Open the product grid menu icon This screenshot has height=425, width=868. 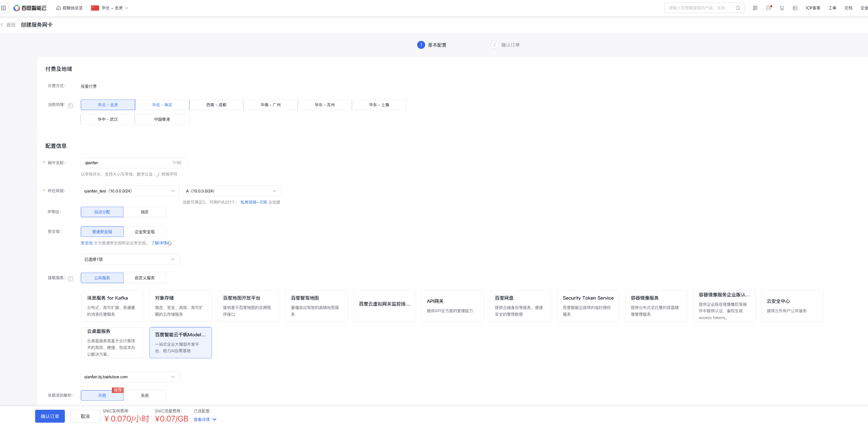click(3, 8)
